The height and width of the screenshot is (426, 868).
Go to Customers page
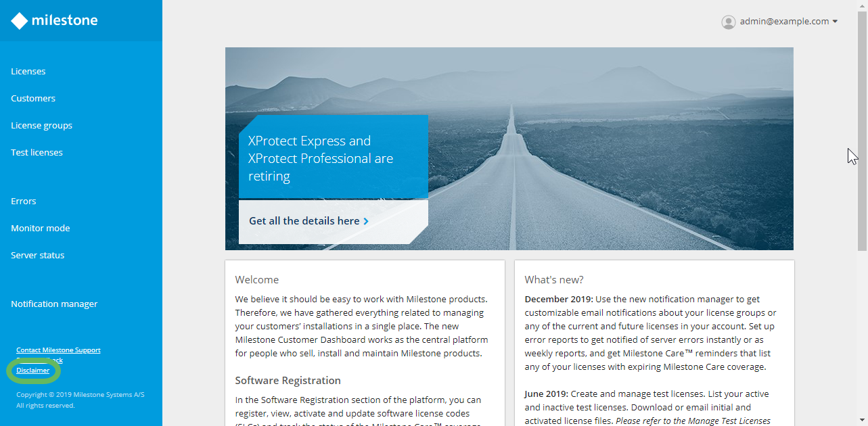tap(33, 99)
